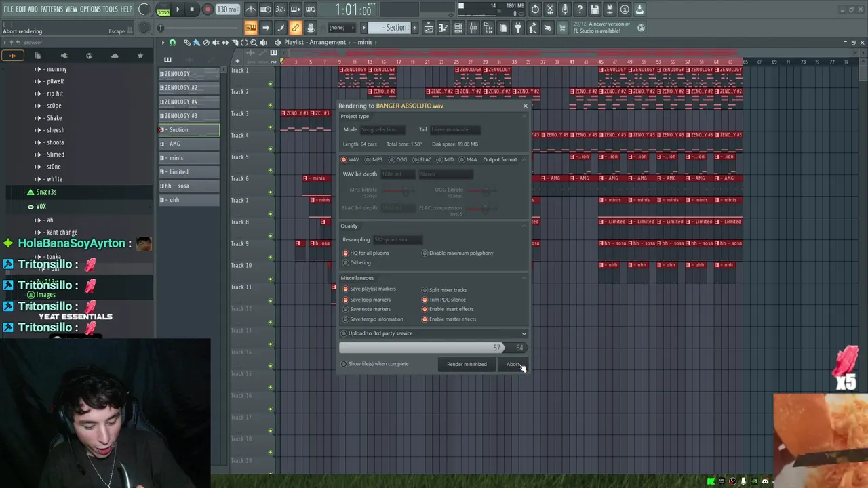Toggle Trim PDC silence option

pos(444,300)
